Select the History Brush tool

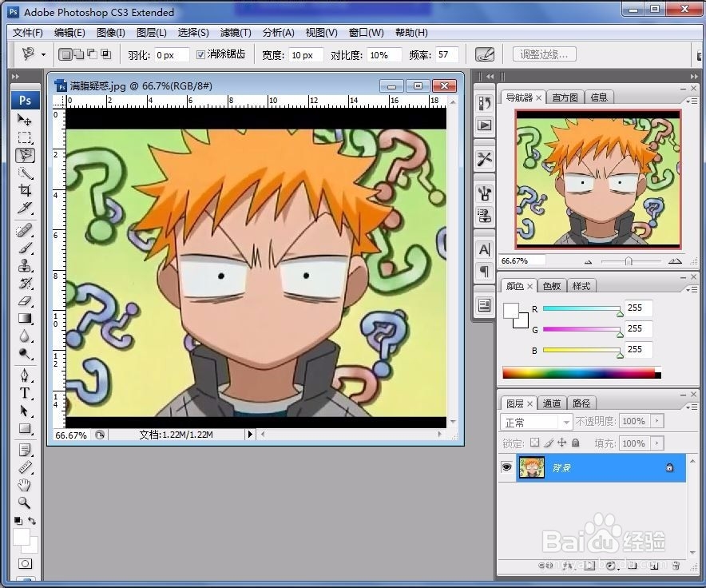pyautogui.click(x=25, y=284)
